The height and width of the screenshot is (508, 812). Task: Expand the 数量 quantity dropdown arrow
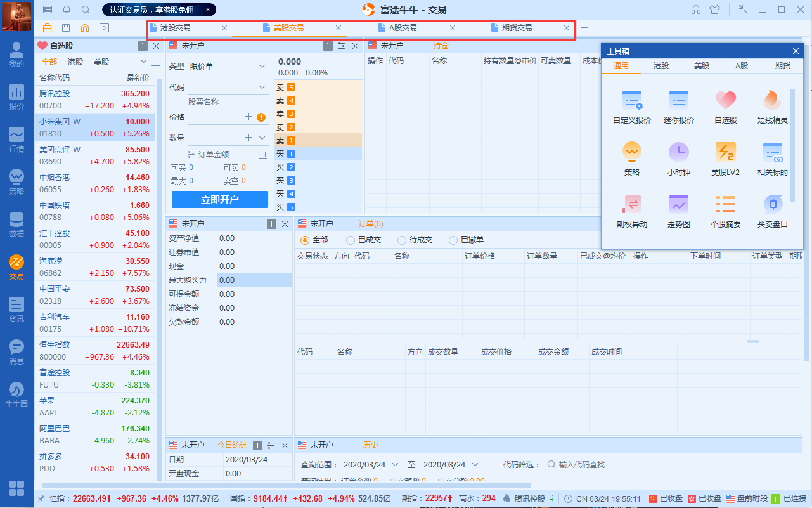[262, 138]
